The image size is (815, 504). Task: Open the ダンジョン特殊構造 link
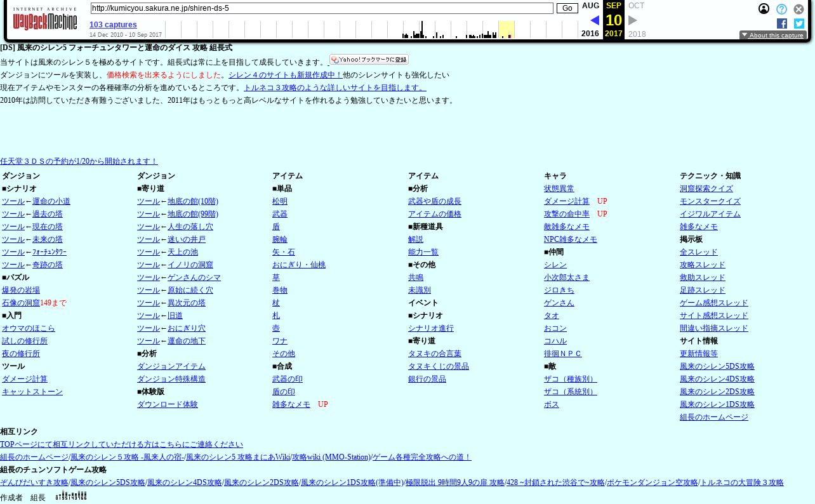171,379
